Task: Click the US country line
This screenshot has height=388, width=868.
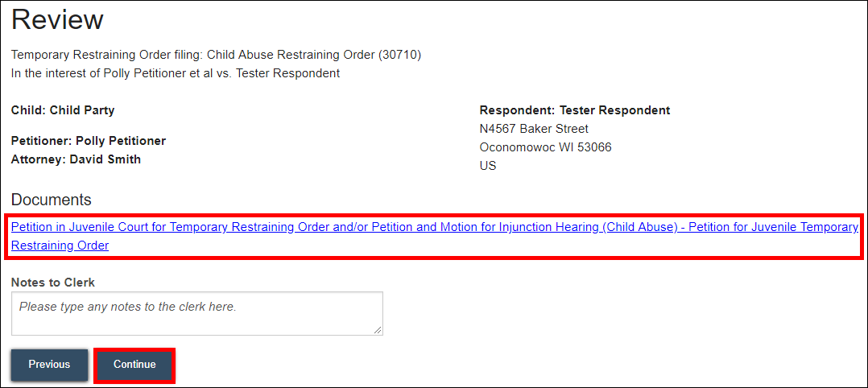Action: [488, 166]
